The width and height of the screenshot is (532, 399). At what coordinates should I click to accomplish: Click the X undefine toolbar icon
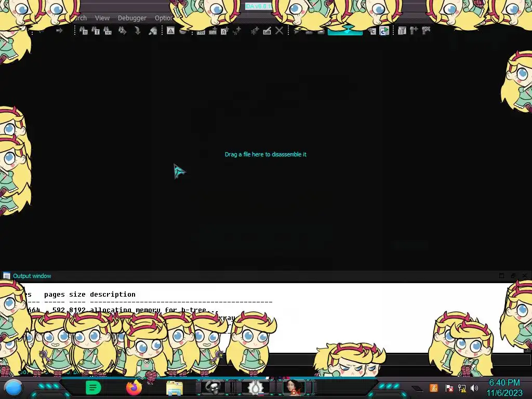[x=279, y=31]
